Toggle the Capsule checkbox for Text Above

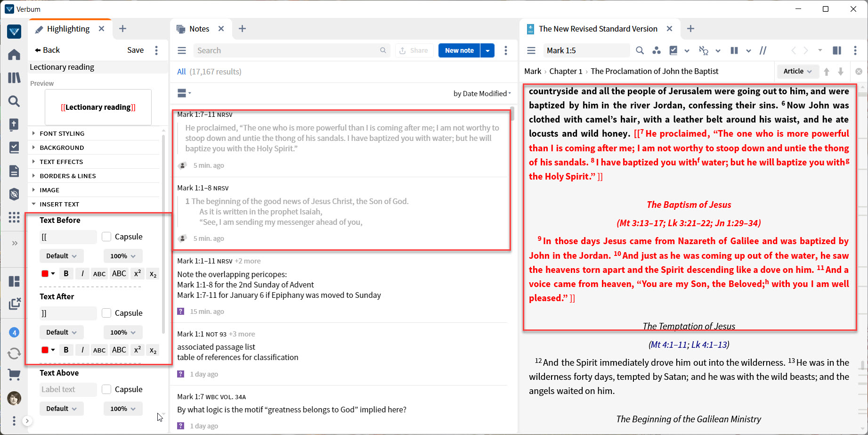[x=106, y=389]
